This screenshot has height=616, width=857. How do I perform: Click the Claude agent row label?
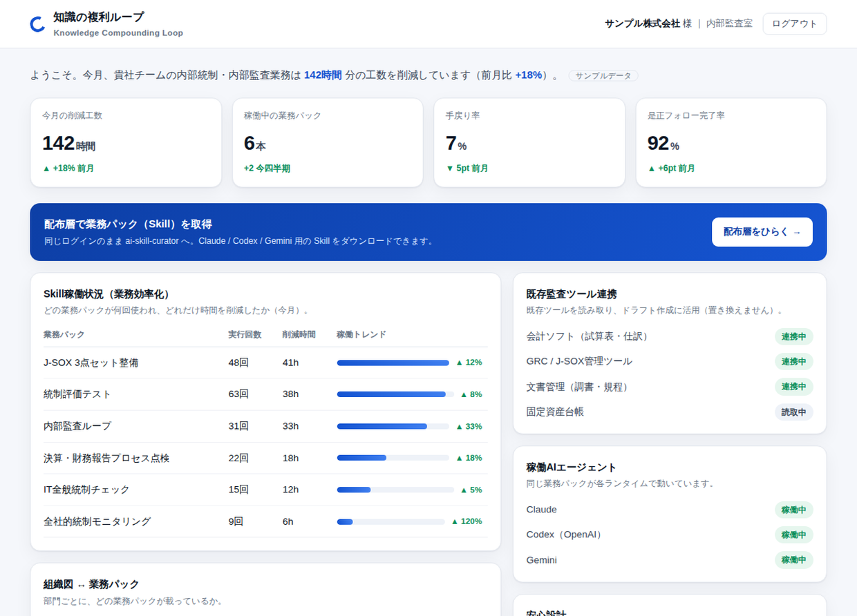pyautogui.click(x=542, y=510)
